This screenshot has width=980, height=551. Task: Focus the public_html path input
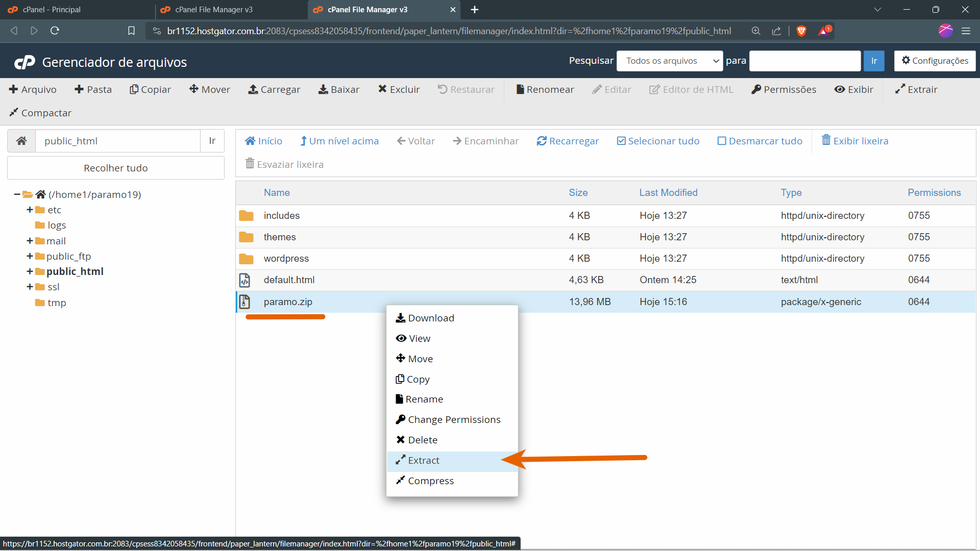pyautogui.click(x=117, y=141)
